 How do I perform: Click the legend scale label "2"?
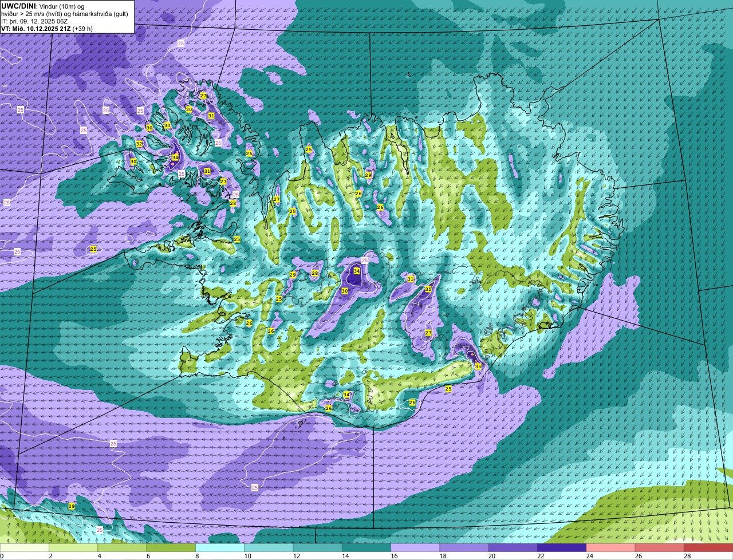[x=50, y=556]
